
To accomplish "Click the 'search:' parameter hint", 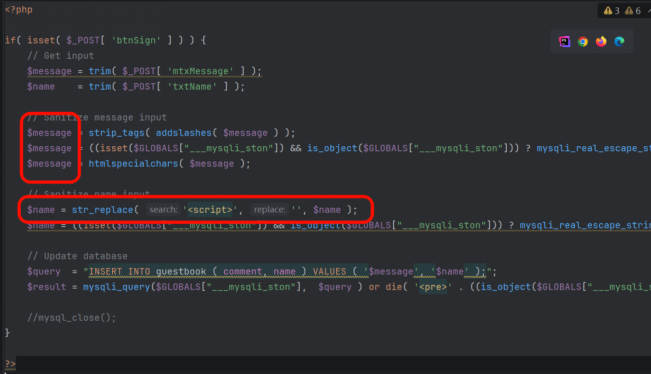I will coord(163,210).
